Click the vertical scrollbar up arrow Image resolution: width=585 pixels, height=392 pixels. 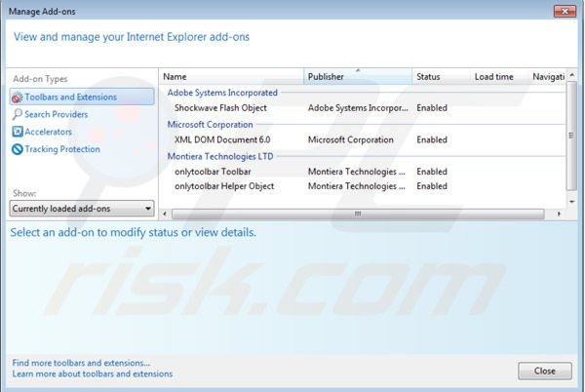[571, 75]
